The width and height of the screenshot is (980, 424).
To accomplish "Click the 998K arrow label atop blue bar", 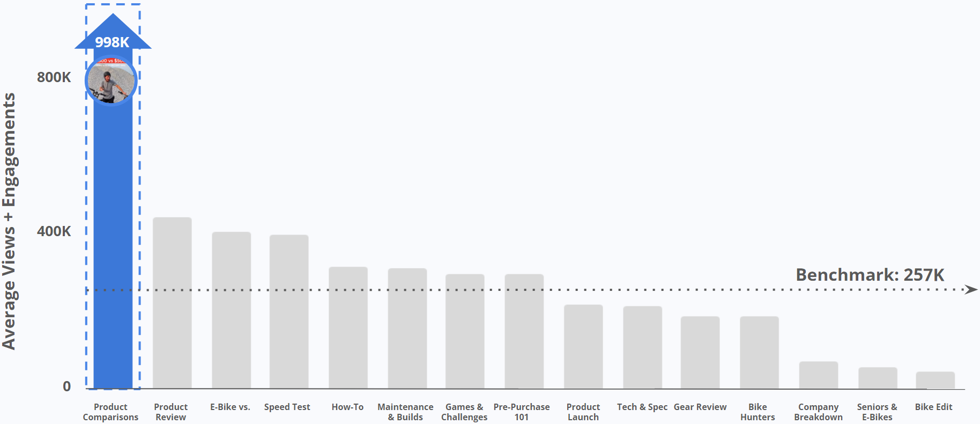I will click(112, 41).
